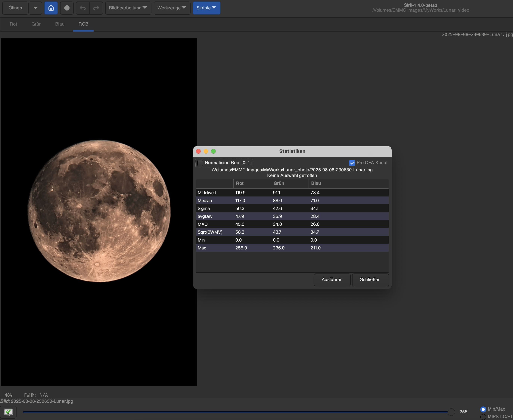Switch to the Rot channel tab
The height and width of the screenshot is (420, 513).
[x=13, y=24]
